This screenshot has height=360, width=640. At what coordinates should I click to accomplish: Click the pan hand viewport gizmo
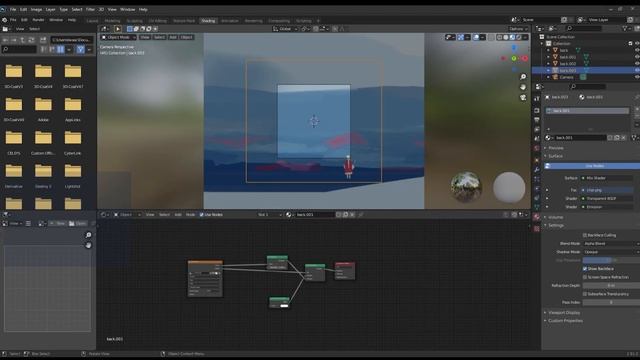coord(523,87)
